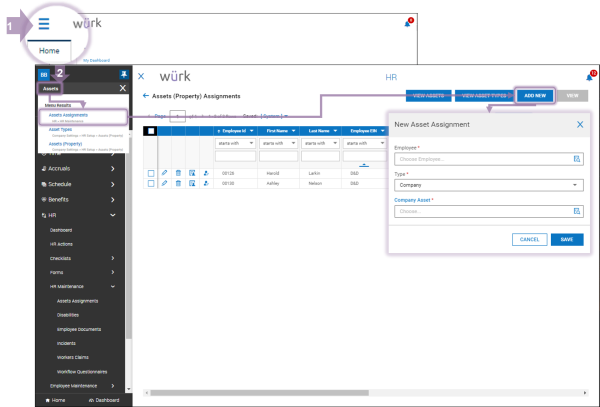The image size is (600, 407).
Task: Click the Choose Employee input field
Action: 489,159
